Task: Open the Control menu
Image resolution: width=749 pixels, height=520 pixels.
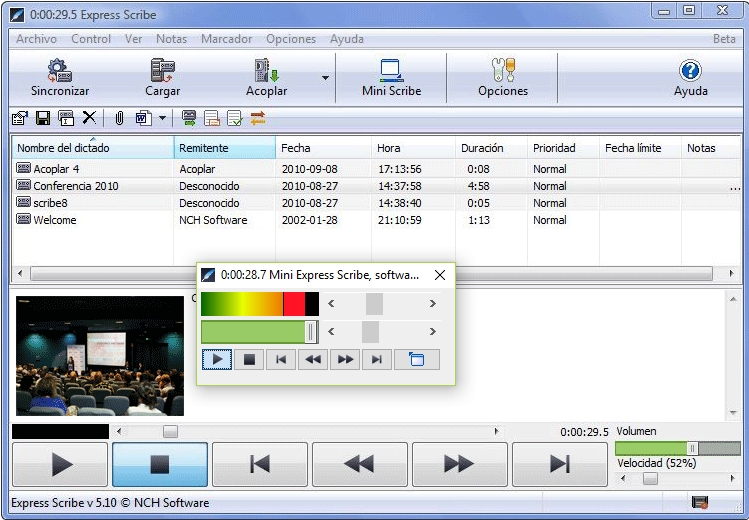Action: (x=91, y=39)
